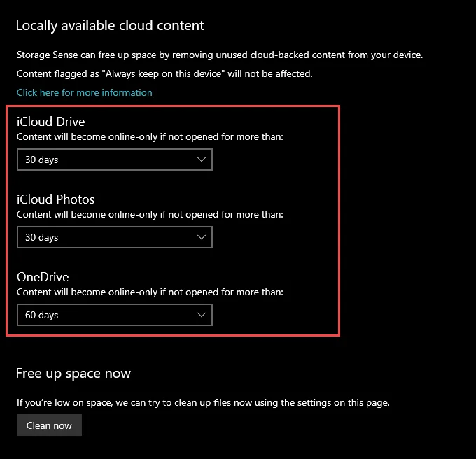Click the description text under OneDrive
Viewport: 476px width, 459px height.
(150, 292)
